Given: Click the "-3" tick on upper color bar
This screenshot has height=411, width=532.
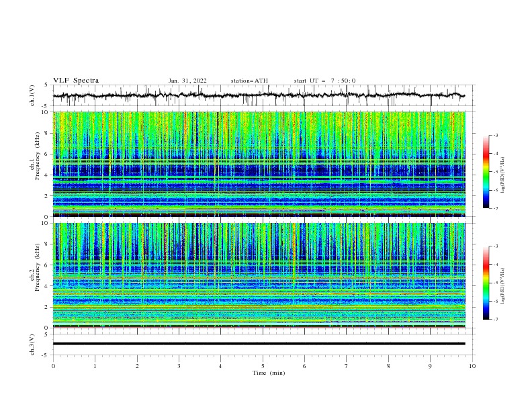Looking at the screenshot, I should 496,135.
